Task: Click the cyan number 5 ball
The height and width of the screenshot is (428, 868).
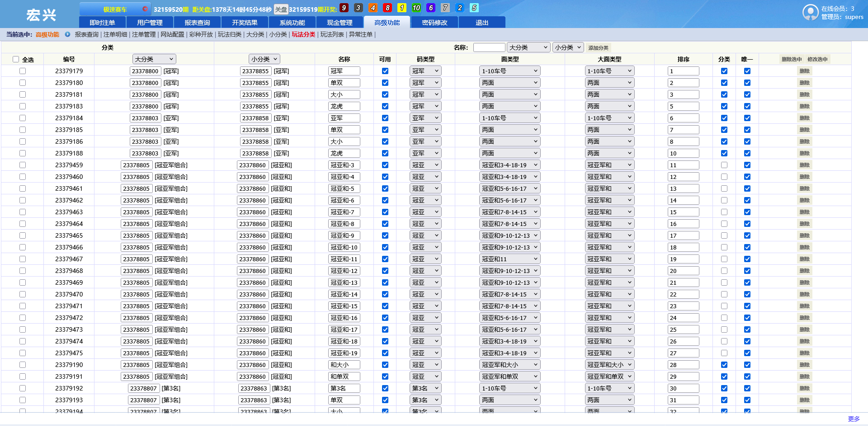Action: 474,8
